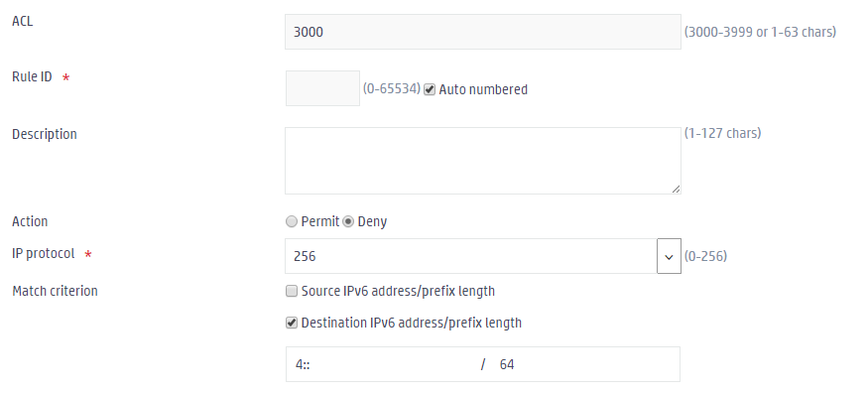Toggle the Auto numbered checkbox
868x393 pixels.
pos(430,89)
